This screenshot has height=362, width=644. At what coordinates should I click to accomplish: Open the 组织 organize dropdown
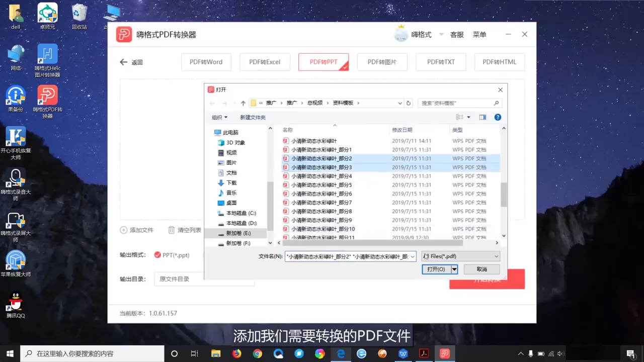pos(219,117)
